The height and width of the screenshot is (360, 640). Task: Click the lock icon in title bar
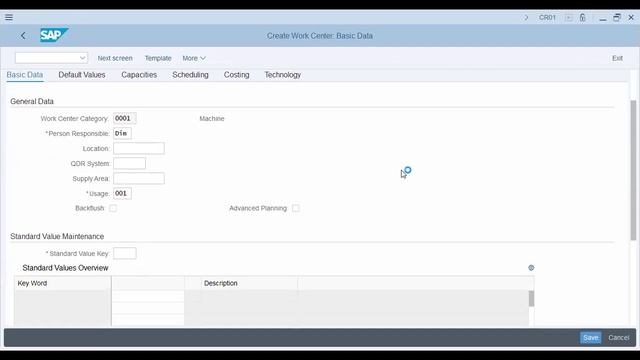pos(582,18)
